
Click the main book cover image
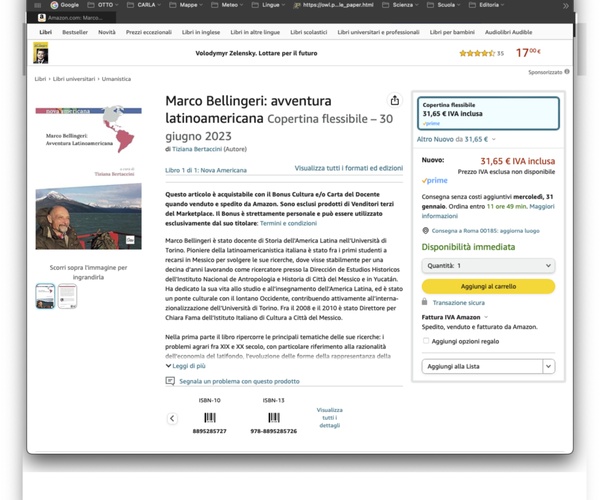coord(88,178)
